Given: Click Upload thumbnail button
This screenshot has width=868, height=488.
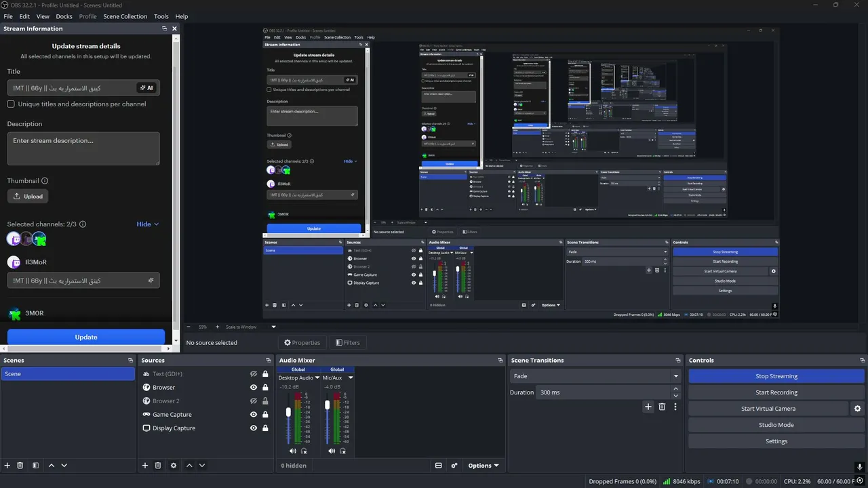Looking at the screenshot, I should coord(28,197).
